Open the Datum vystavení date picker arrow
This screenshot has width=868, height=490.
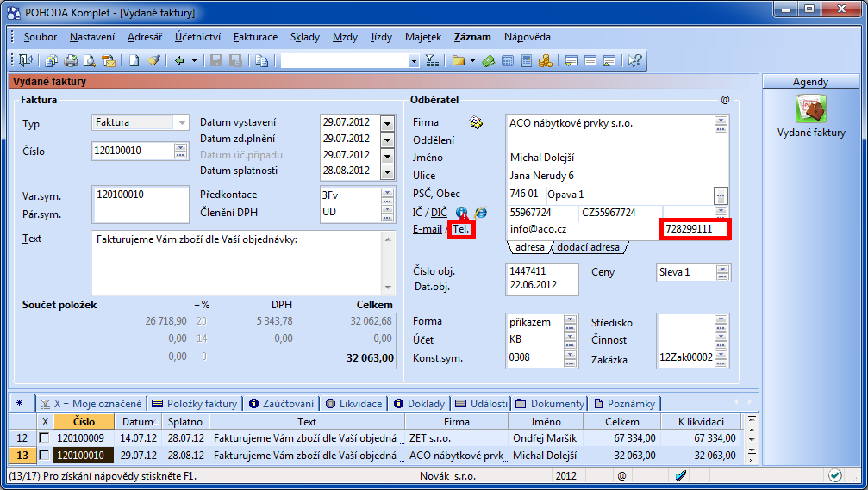pos(388,123)
